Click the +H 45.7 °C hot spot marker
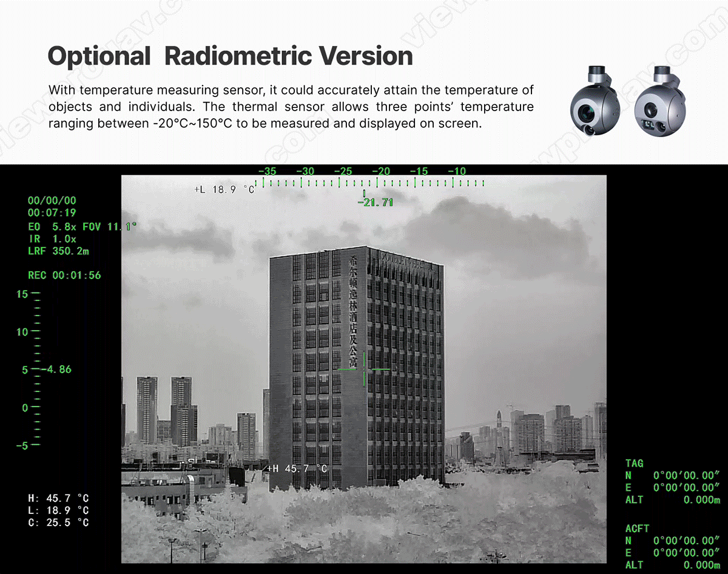 click(x=297, y=468)
